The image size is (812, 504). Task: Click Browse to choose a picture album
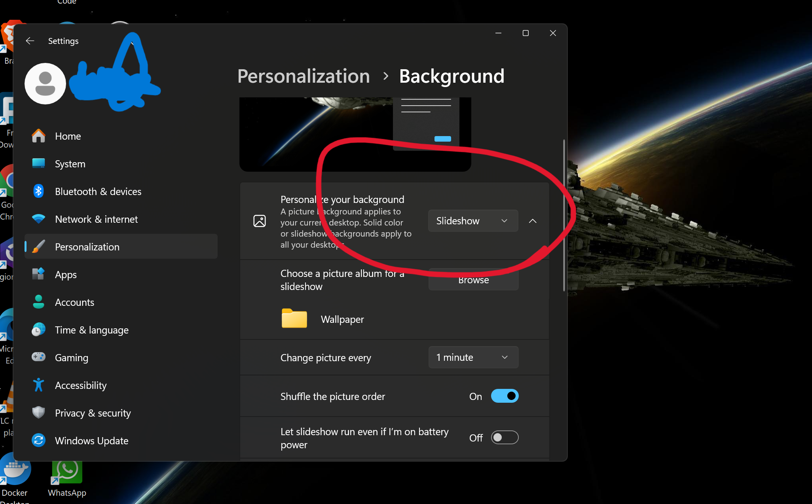coord(473,279)
